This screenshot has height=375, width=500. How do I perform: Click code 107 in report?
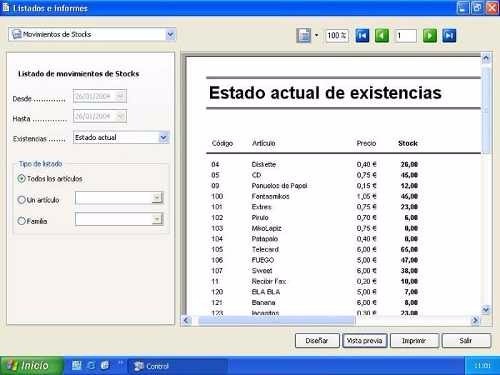[217, 271]
